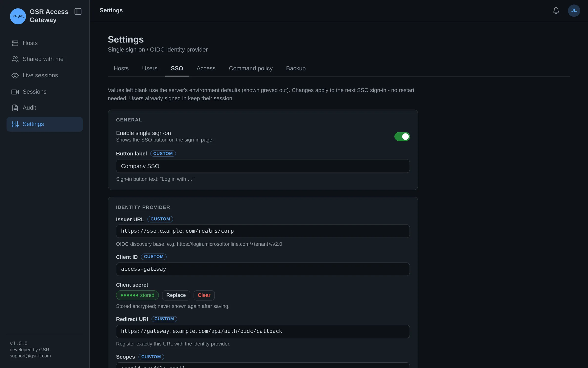This screenshot has width=588, height=368.
Task: Click the stored secret status pill
Action: (137, 295)
